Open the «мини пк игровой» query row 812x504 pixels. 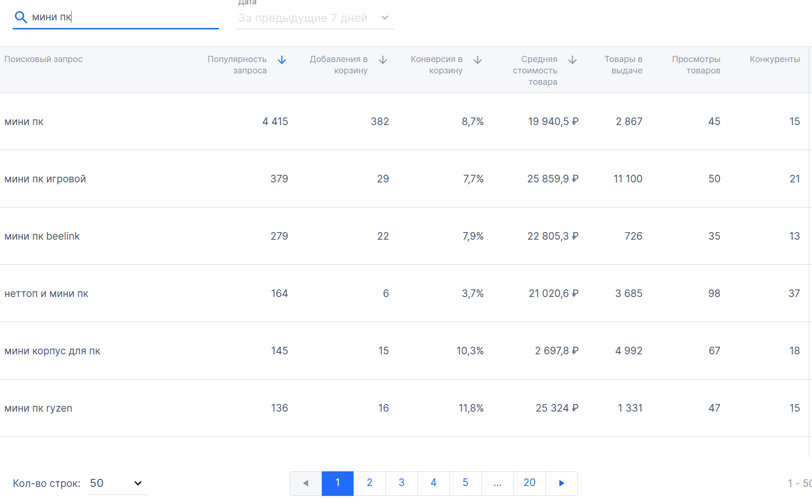[46, 179]
